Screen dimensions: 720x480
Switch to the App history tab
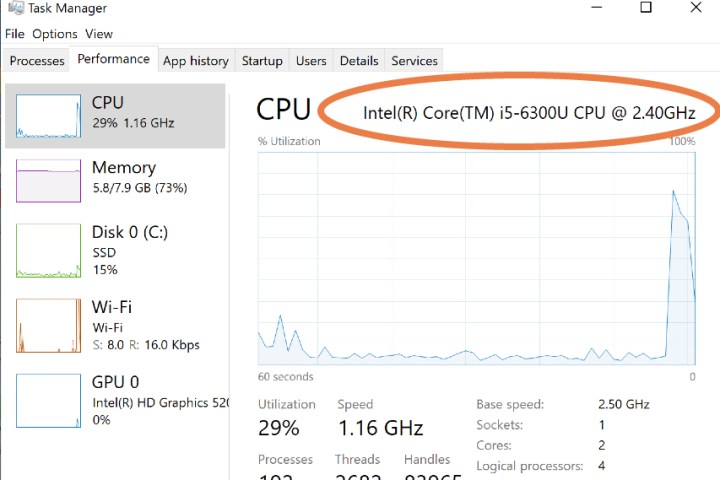196,61
